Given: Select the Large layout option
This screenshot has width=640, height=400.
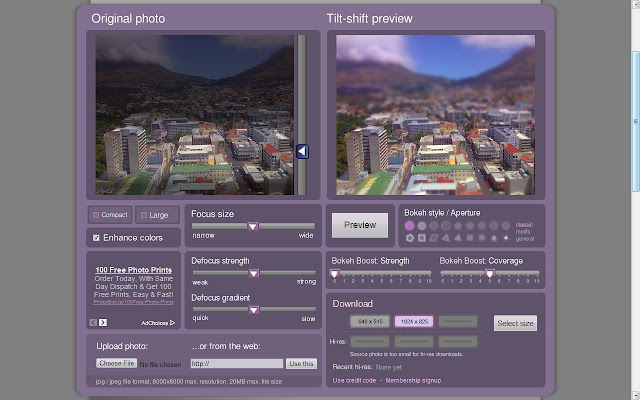Looking at the screenshot, I should (x=158, y=215).
